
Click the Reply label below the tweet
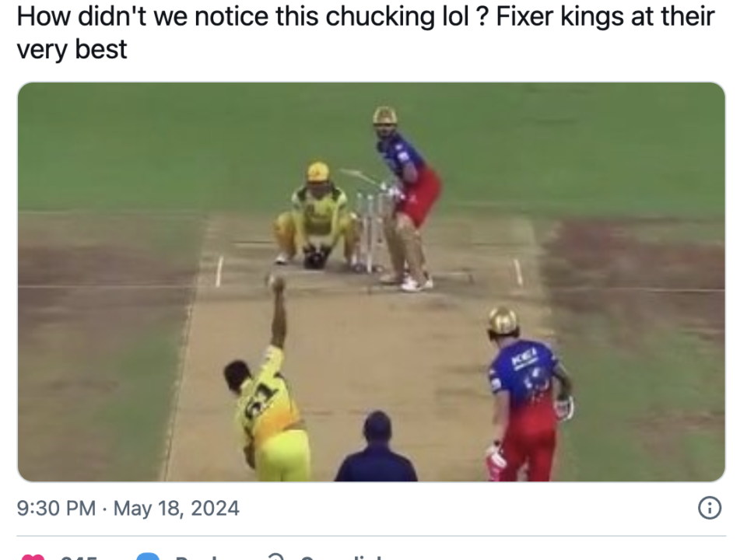click(198, 557)
